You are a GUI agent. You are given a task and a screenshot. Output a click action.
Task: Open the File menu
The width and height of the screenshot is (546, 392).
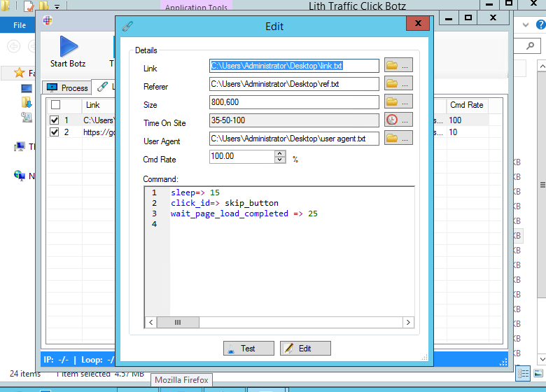pyautogui.click(x=20, y=25)
